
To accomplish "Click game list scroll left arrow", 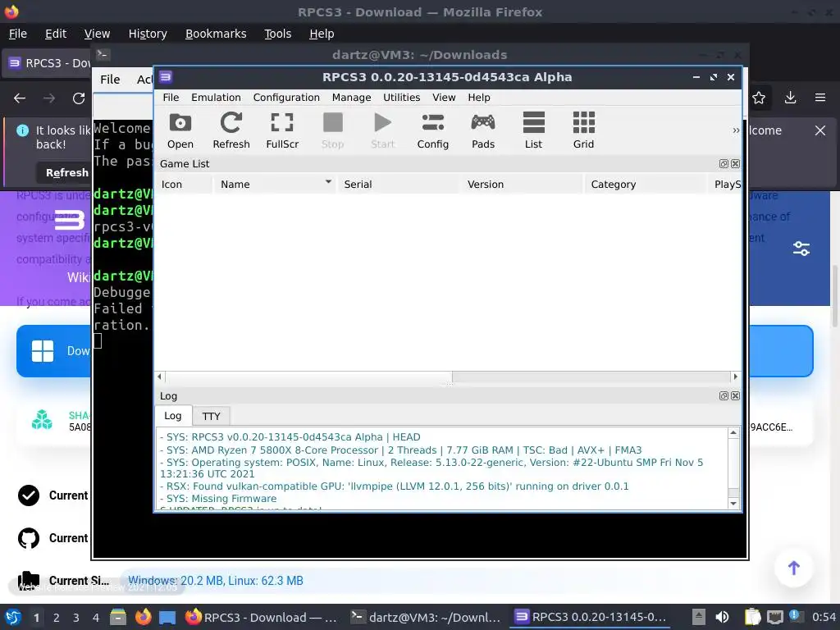I will (159, 377).
